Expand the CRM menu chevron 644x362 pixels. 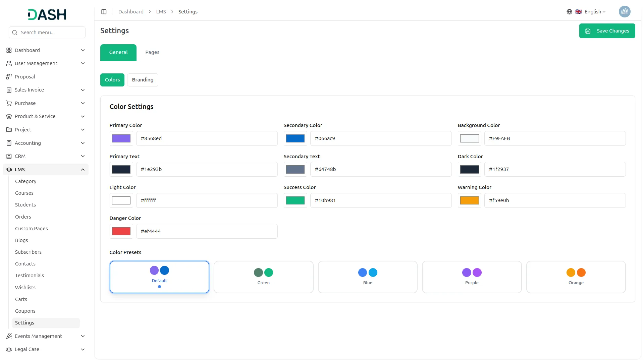pos(83,156)
